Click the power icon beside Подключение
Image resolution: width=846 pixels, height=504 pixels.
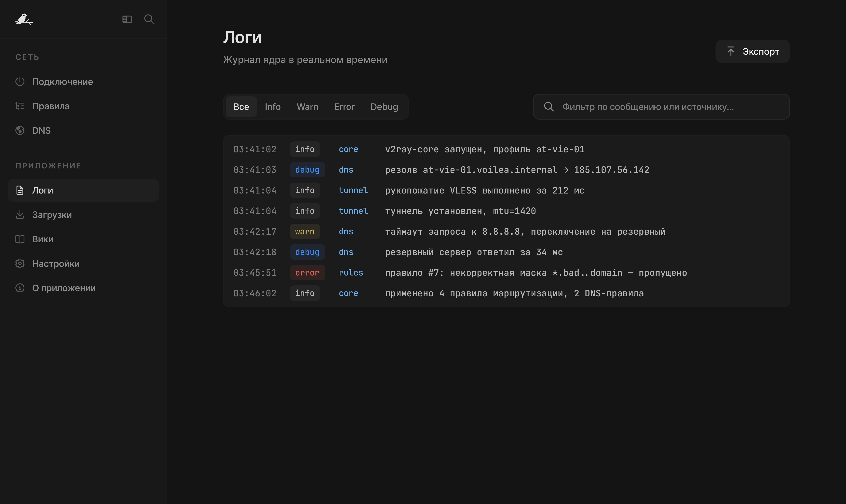(x=20, y=81)
